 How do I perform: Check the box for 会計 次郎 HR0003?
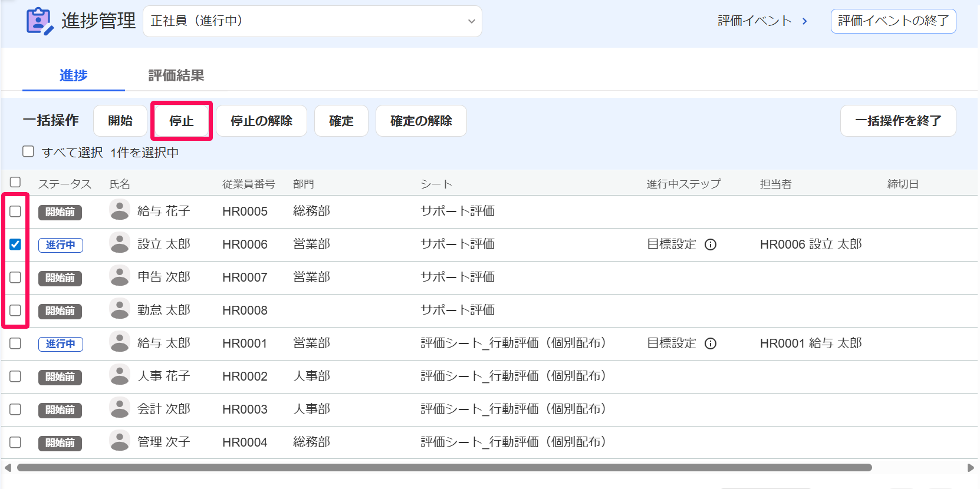pyautogui.click(x=15, y=409)
